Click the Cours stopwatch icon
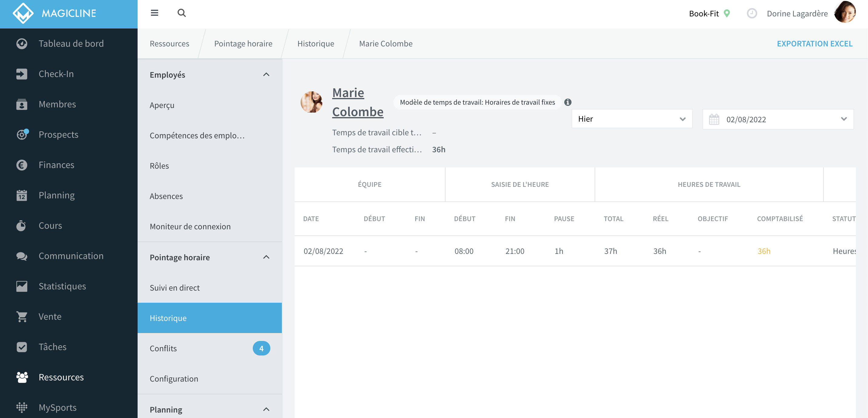The image size is (868, 418). click(x=21, y=226)
